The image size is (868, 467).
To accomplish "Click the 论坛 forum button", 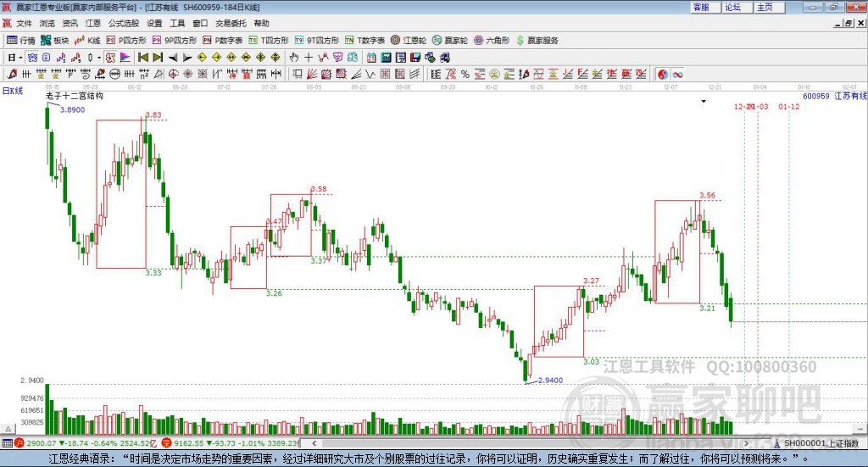I will click(737, 7).
